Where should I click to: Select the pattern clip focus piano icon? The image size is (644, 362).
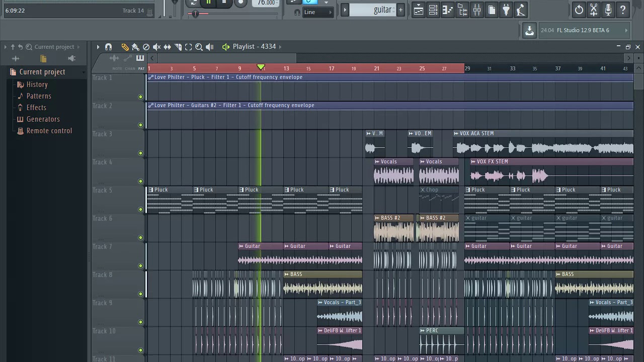pyautogui.click(x=140, y=59)
